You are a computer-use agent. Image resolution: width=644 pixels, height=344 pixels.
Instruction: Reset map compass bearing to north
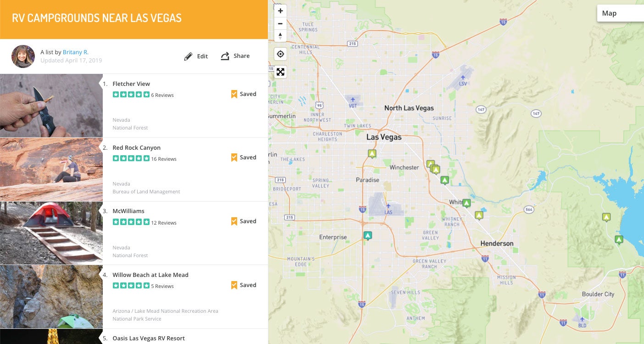click(280, 36)
